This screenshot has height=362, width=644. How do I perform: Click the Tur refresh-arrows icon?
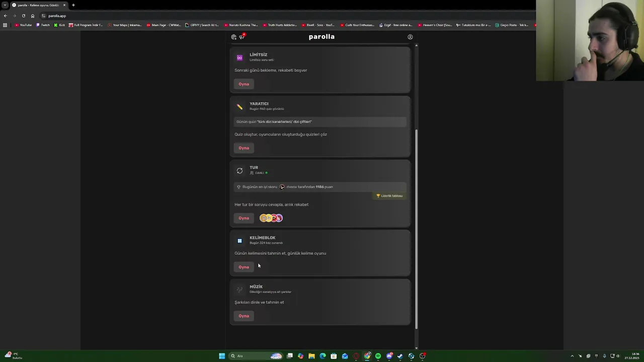tap(239, 170)
